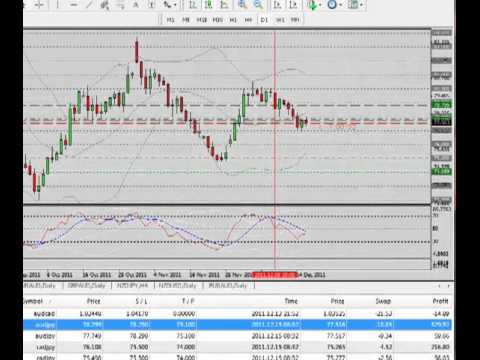Expand the Templates dropdown arrow

[361, 5]
